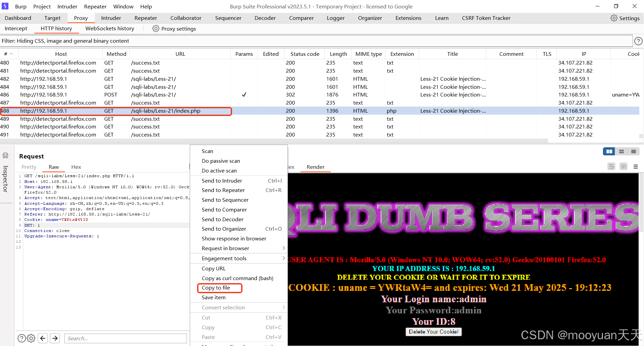Choose Copy URL from context menu
This screenshot has width=644, height=346.
click(239, 268)
